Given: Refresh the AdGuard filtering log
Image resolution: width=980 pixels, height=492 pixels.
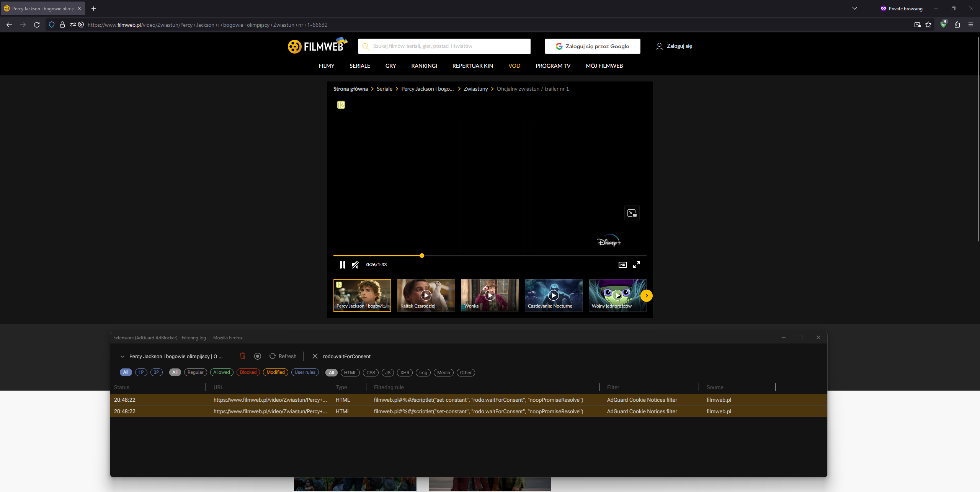Looking at the screenshot, I should point(283,356).
